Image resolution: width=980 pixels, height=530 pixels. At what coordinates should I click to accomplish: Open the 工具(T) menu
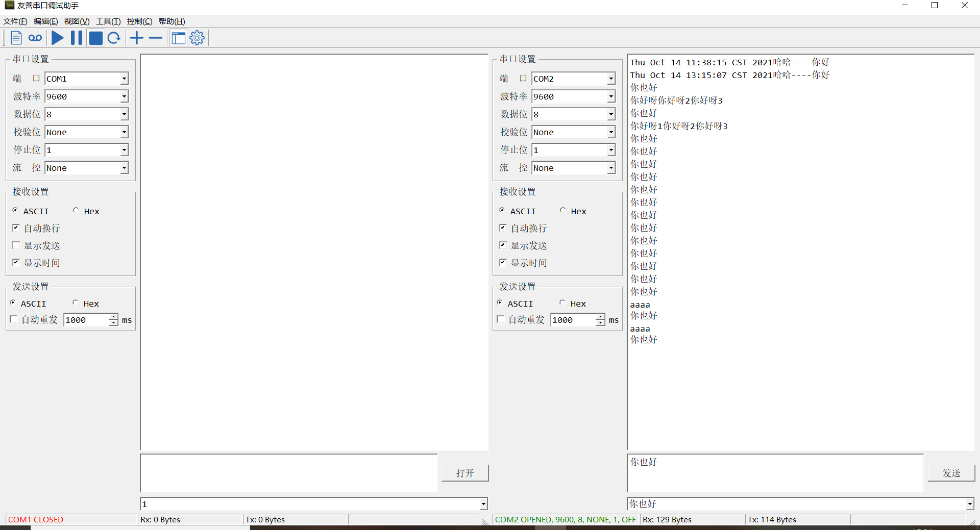click(108, 21)
